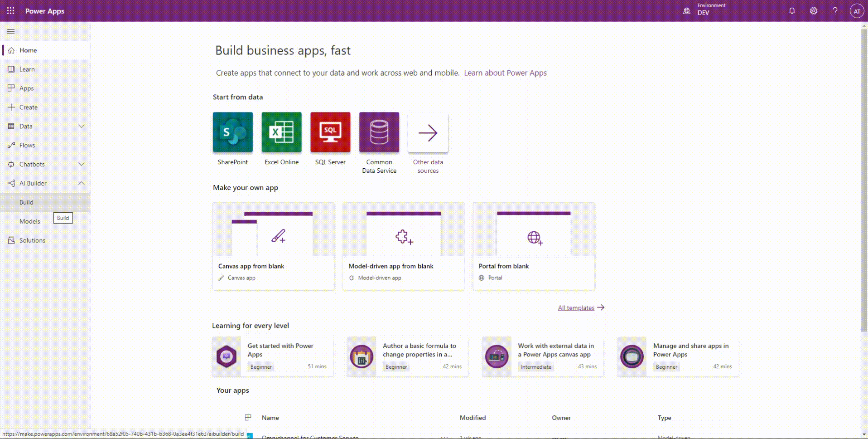The image size is (868, 439).
Task: Select the Canvas app from blank card
Action: coord(273,246)
